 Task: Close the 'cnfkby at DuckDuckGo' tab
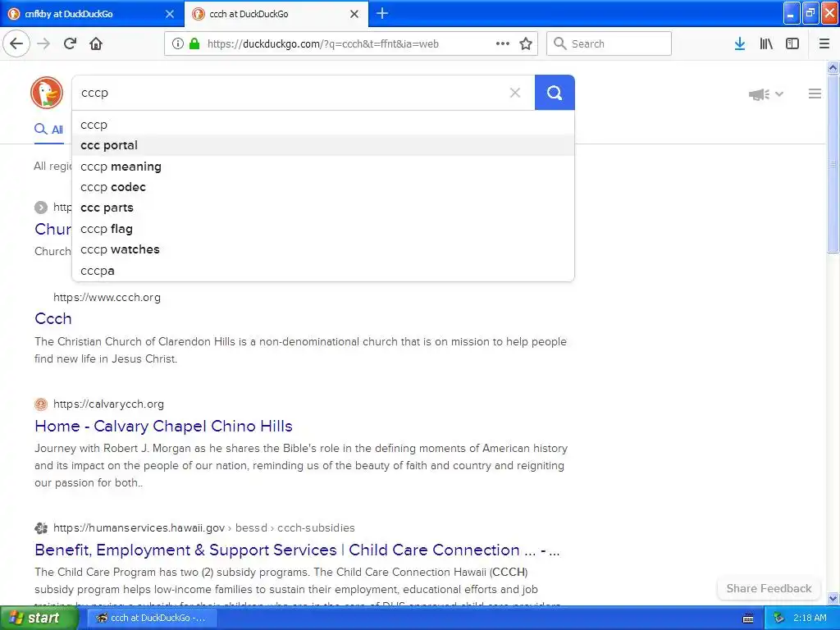click(x=169, y=14)
